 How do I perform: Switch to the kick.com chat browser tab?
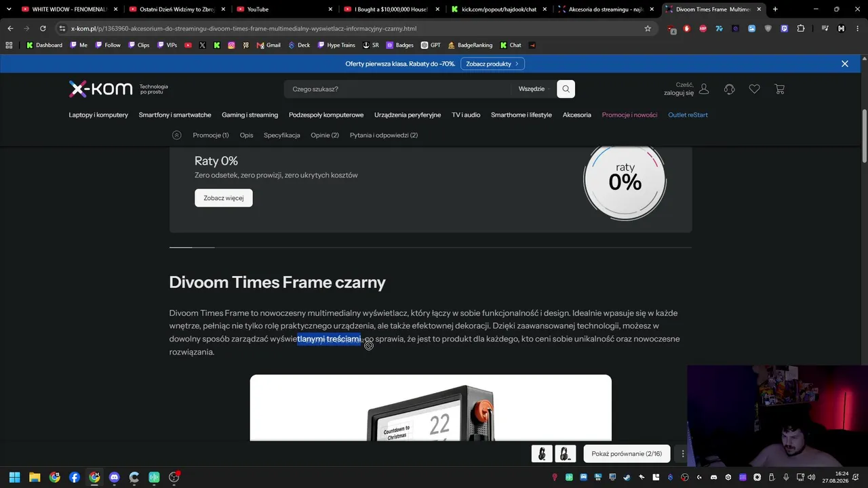(x=500, y=9)
